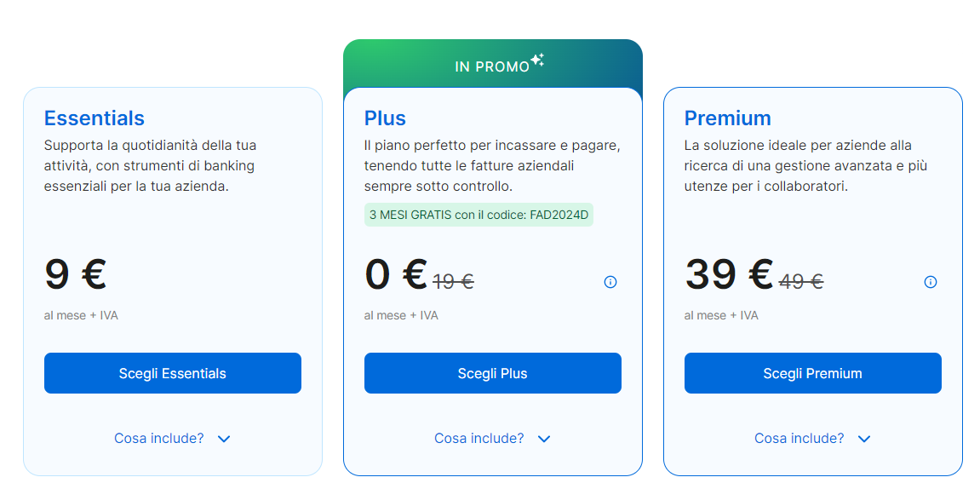
Task: Click the Essentials plan description text
Action: click(x=150, y=165)
